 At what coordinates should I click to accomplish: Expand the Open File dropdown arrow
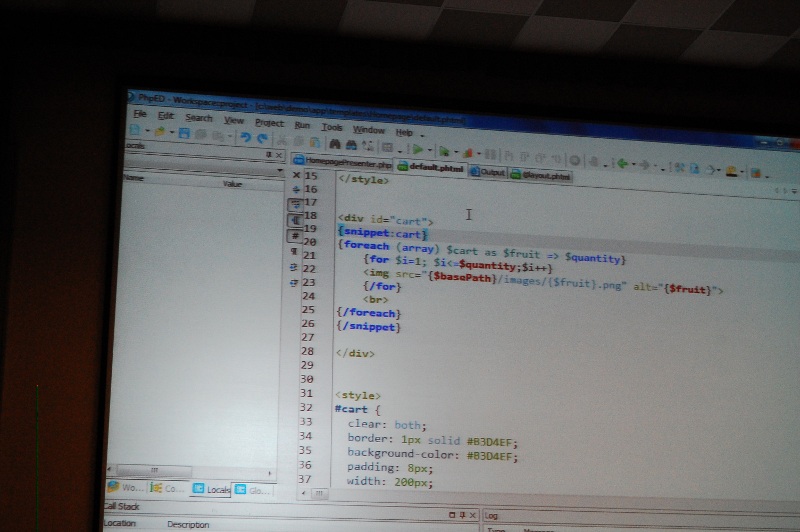point(172,133)
